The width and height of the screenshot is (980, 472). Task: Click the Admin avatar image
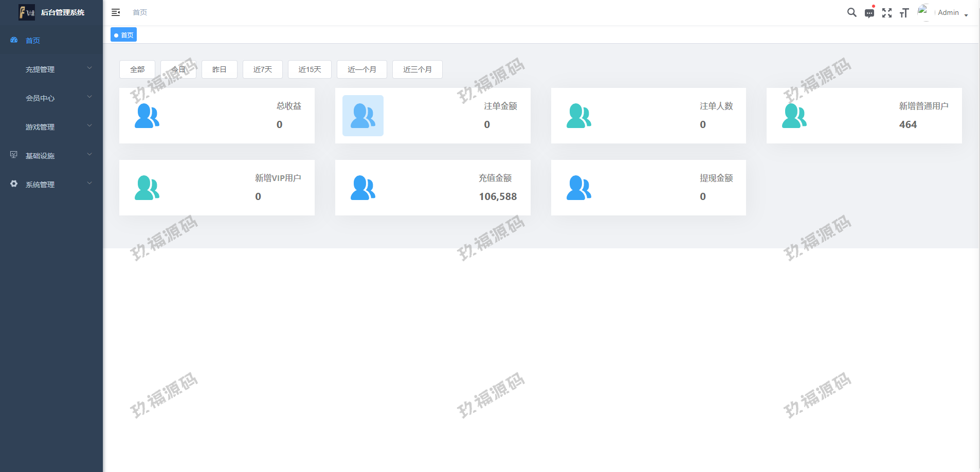pos(924,12)
